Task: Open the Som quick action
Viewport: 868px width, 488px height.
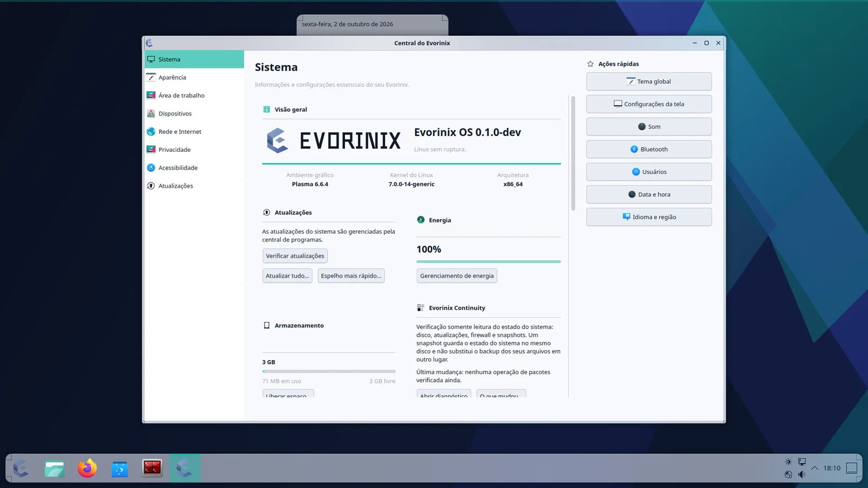Action: pyautogui.click(x=649, y=126)
